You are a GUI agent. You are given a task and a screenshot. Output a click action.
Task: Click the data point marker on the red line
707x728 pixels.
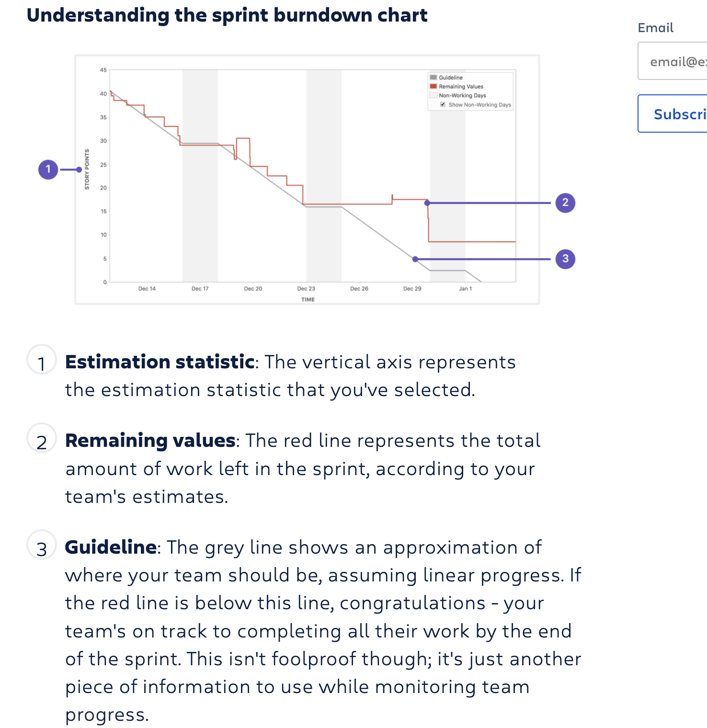427,203
